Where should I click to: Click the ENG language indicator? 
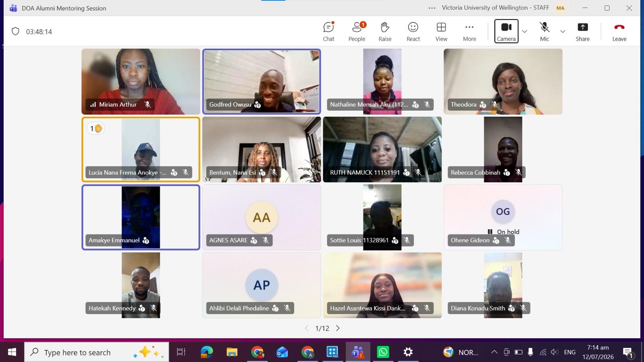pyautogui.click(x=570, y=352)
